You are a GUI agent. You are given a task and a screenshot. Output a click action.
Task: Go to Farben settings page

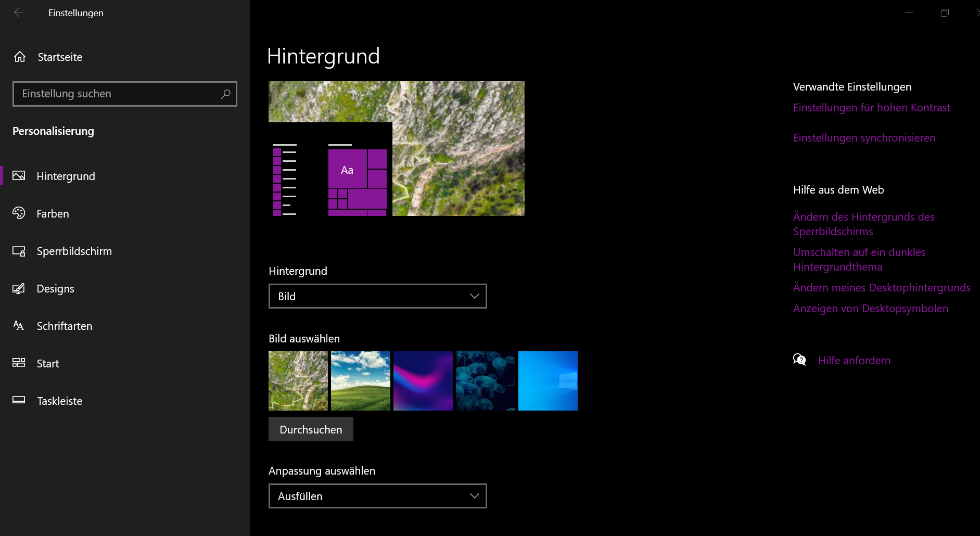(x=125, y=213)
